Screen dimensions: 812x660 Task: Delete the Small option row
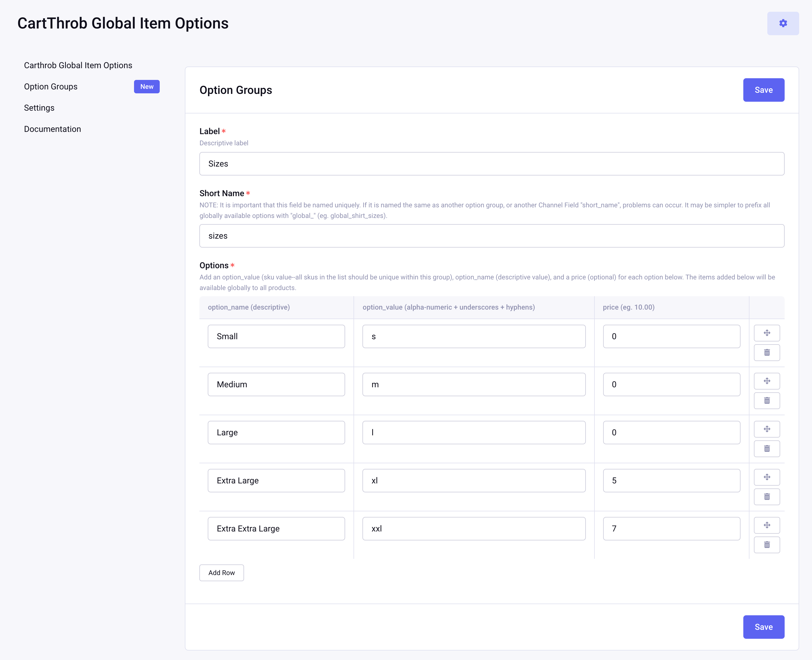(x=767, y=352)
